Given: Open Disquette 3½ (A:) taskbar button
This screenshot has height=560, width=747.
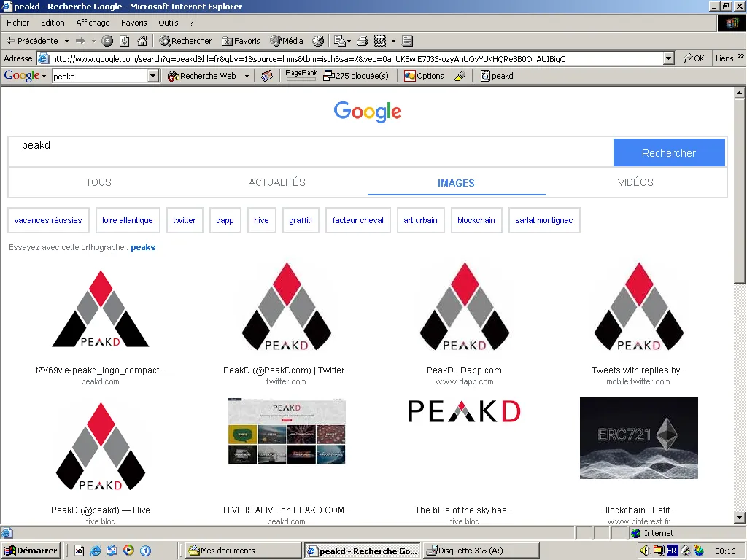Looking at the screenshot, I should [x=481, y=551].
